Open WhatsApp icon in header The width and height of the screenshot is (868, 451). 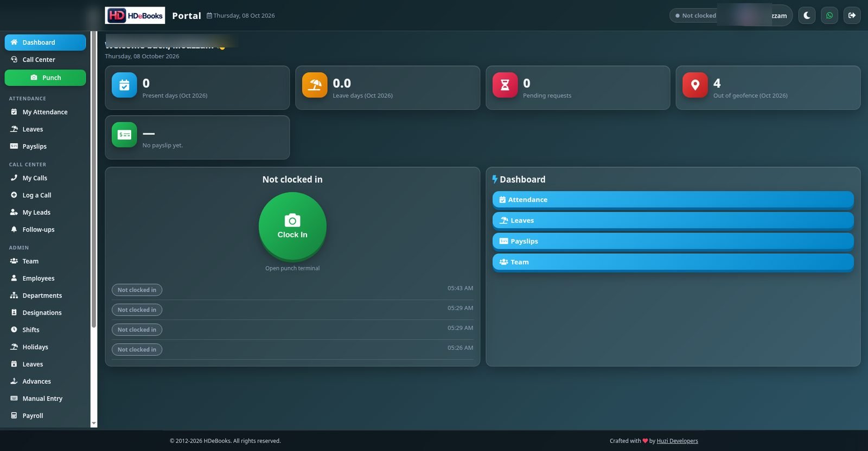coord(829,16)
